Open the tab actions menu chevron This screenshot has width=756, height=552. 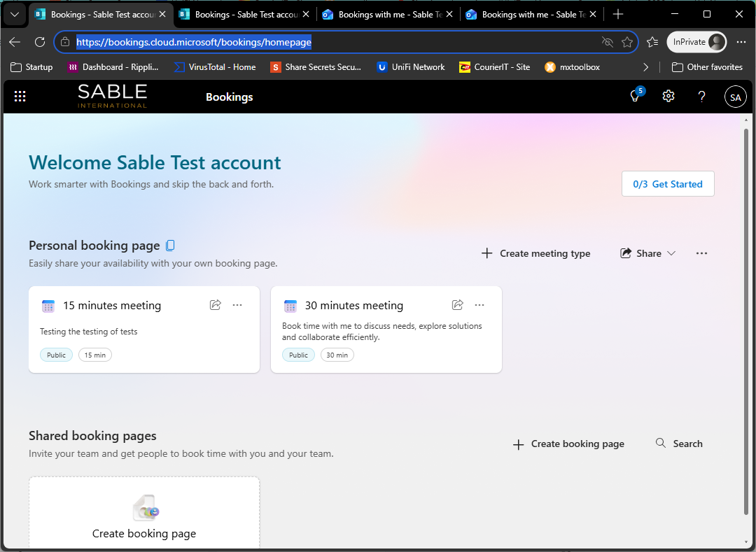tap(15, 15)
